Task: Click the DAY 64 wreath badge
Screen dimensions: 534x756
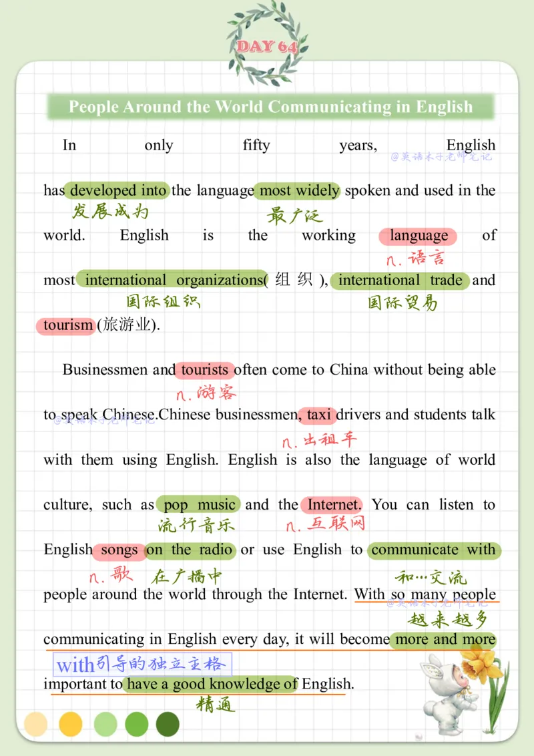Action: 267,44
